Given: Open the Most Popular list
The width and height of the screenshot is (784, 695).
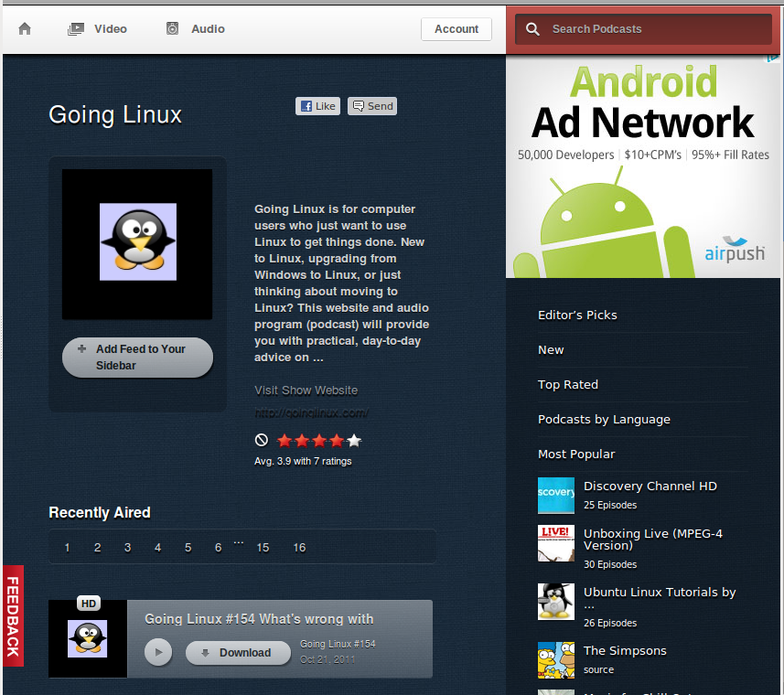Looking at the screenshot, I should pyautogui.click(x=576, y=454).
